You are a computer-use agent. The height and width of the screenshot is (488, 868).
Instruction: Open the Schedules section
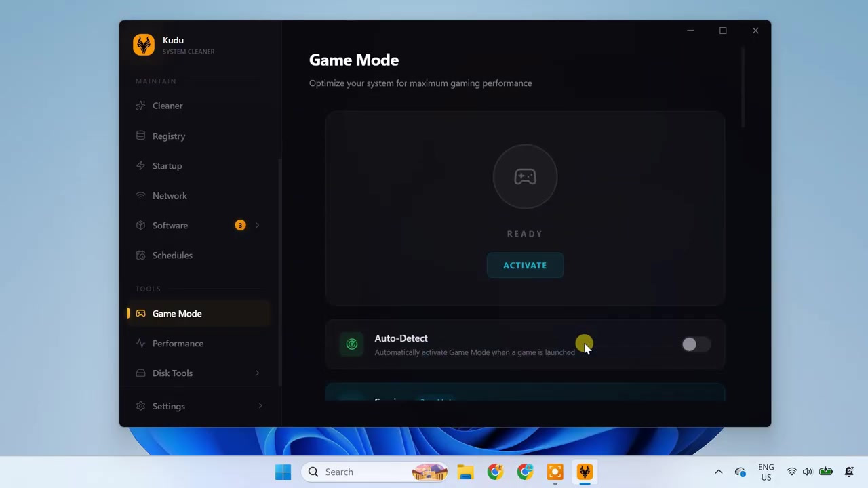pyautogui.click(x=198, y=256)
